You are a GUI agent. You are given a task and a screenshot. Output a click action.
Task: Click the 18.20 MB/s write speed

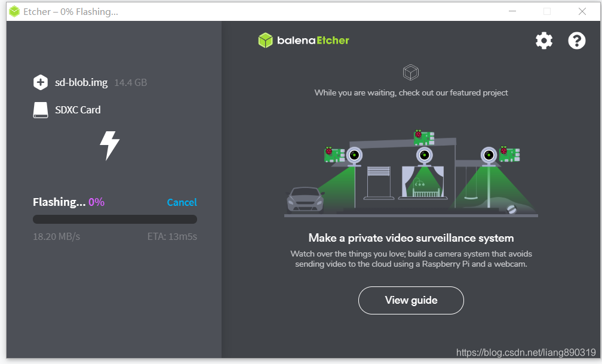point(56,236)
